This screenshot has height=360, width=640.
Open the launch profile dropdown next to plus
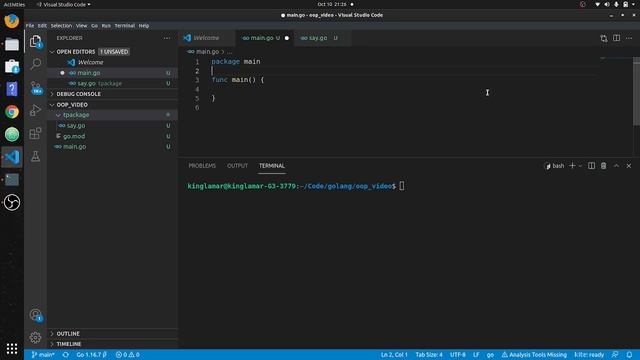(x=580, y=166)
